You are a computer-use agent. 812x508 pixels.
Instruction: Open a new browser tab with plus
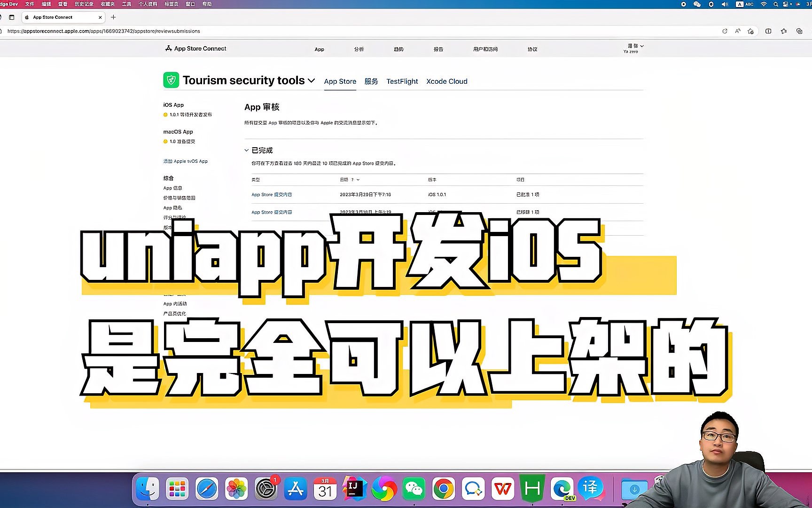pos(113,17)
